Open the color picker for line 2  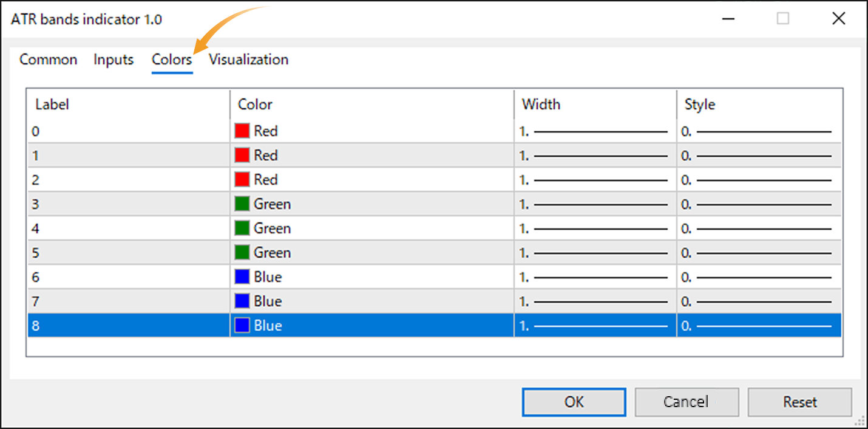click(x=242, y=179)
